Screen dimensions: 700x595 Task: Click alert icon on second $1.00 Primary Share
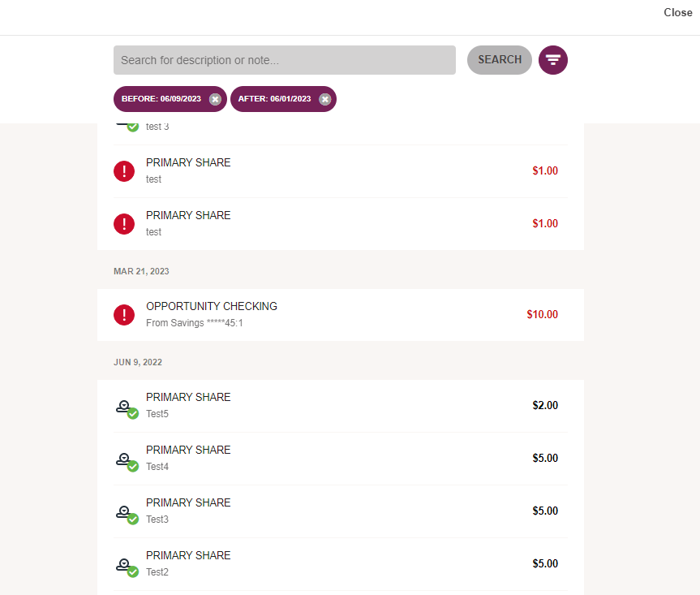124,224
